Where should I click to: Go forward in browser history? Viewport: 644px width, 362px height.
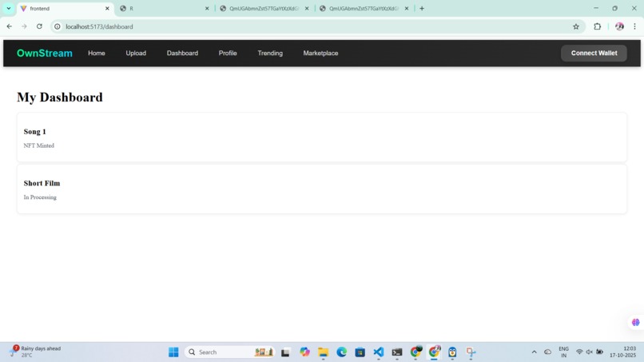pos(24,26)
